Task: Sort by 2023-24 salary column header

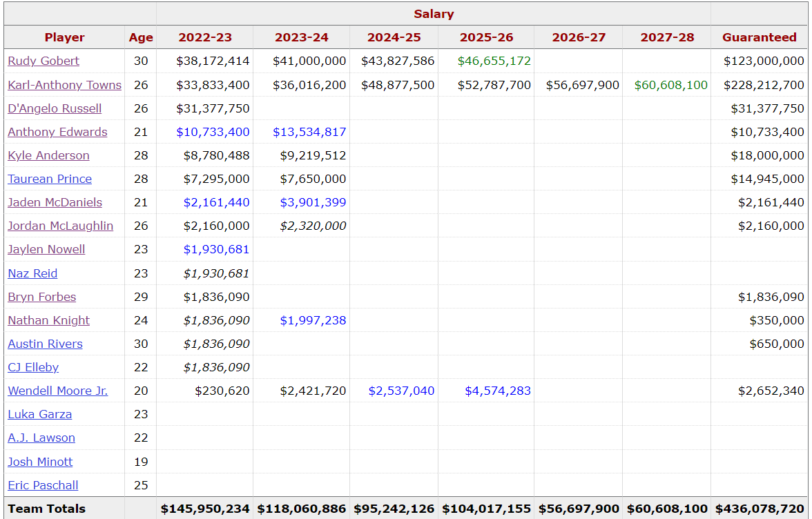Action: tap(301, 37)
